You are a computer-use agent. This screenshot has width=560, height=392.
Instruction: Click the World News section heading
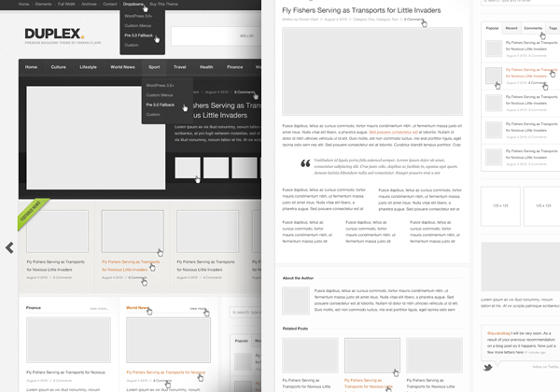pyautogui.click(x=137, y=308)
